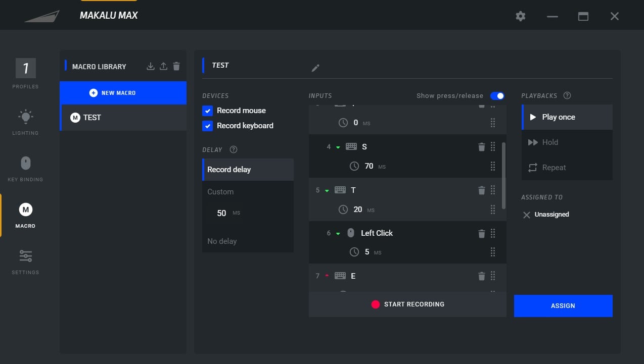Grab the drag handle for T input
Image resolution: width=644 pixels, height=364 pixels.
coord(493,190)
